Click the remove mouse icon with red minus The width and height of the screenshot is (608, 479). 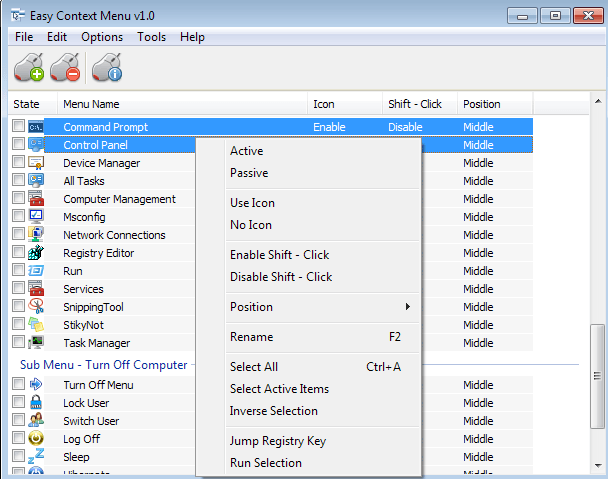pos(66,68)
